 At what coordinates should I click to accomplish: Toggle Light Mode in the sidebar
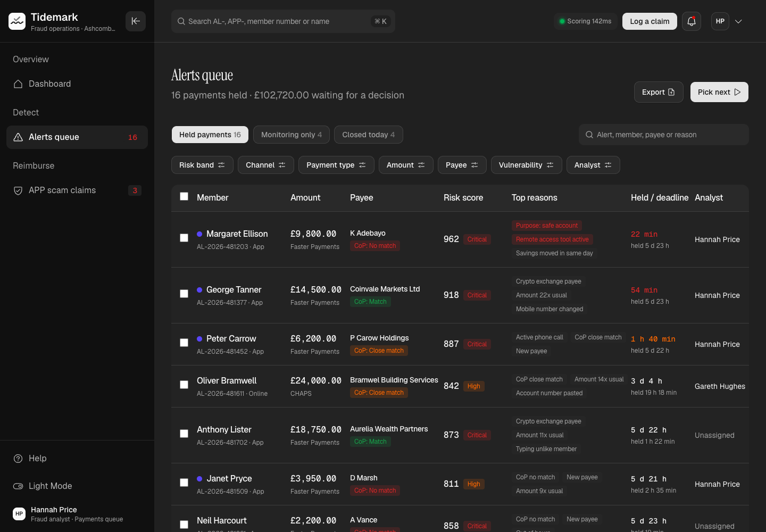click(77, 486)
